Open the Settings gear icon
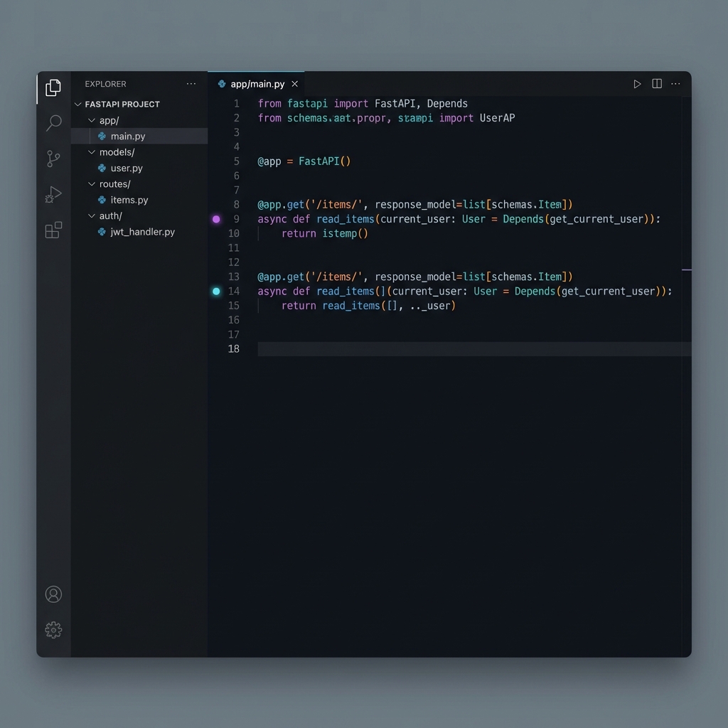This screenshot has width=728, height=728. [x=53, y=630]
